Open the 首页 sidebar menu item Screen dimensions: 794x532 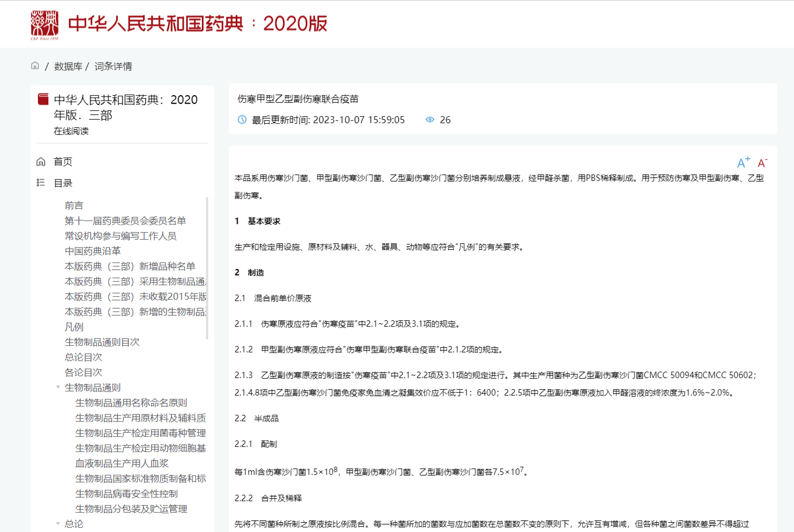click(x=63, y=162)
